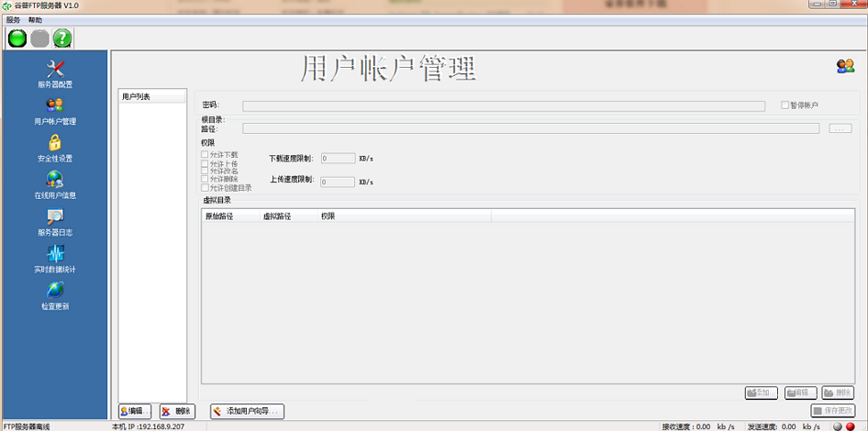Viewport: 868px width, 431px height.
Task: Toggle 暂停帐户 checkbox
Action: pos(785,105)
